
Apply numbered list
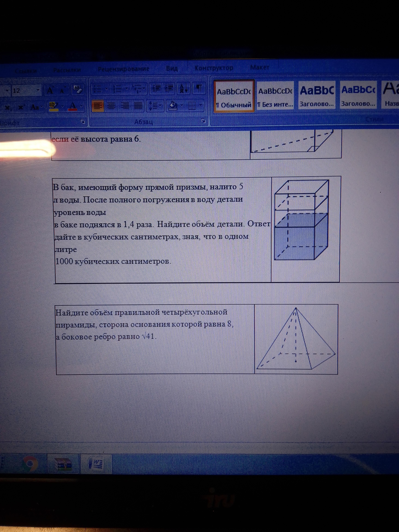pos(117,89)
